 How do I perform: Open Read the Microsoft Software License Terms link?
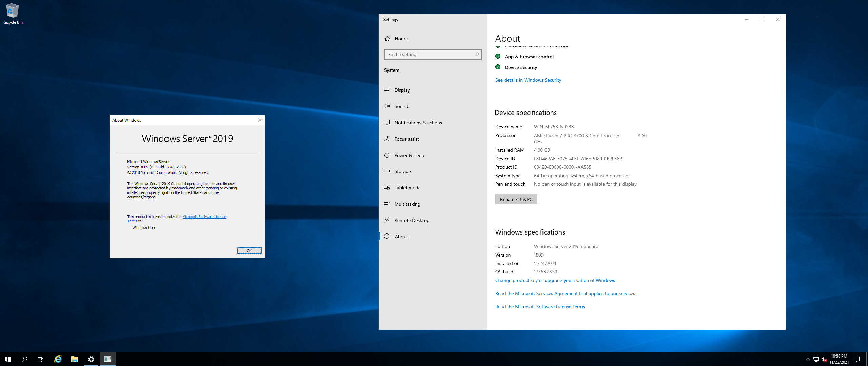pyautogui.click(x=540, y=307)
